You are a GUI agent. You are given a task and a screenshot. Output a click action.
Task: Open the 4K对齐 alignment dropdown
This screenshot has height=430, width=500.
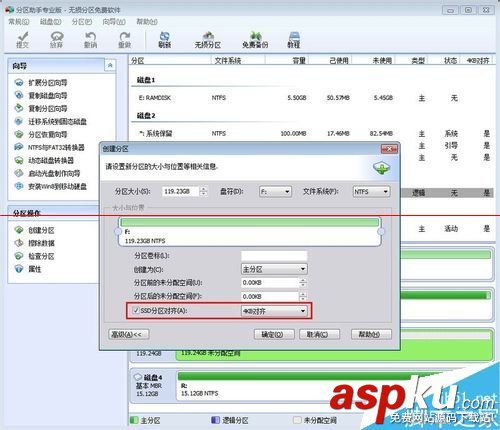click(274, 311)
